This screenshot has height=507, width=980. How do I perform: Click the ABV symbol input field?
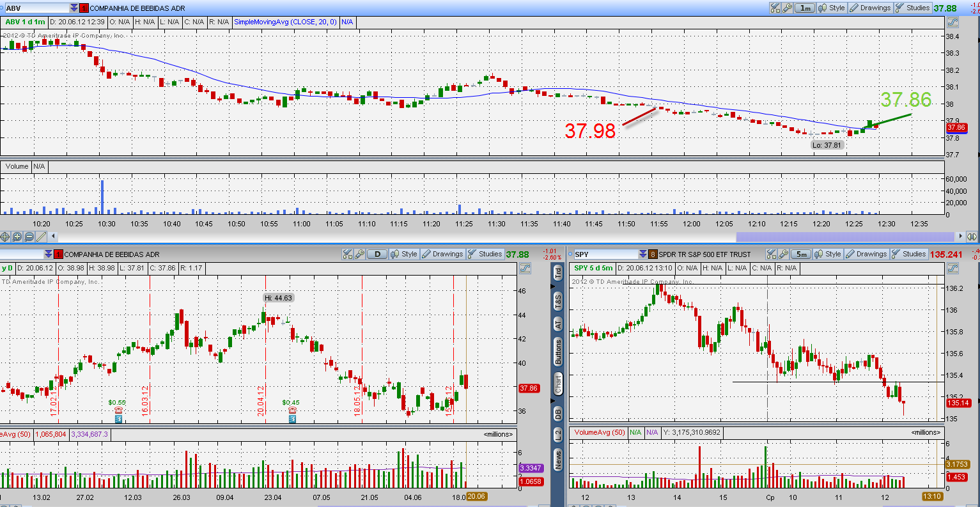[x=36, y=8]
